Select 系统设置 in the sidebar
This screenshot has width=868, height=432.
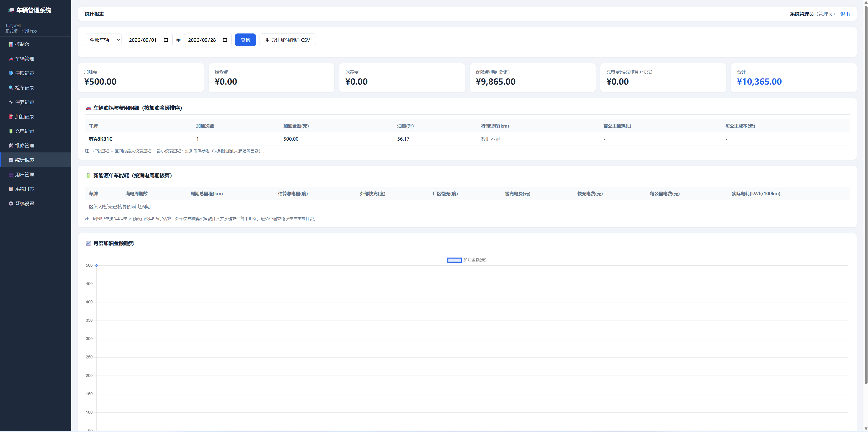[x=36, y=204]
